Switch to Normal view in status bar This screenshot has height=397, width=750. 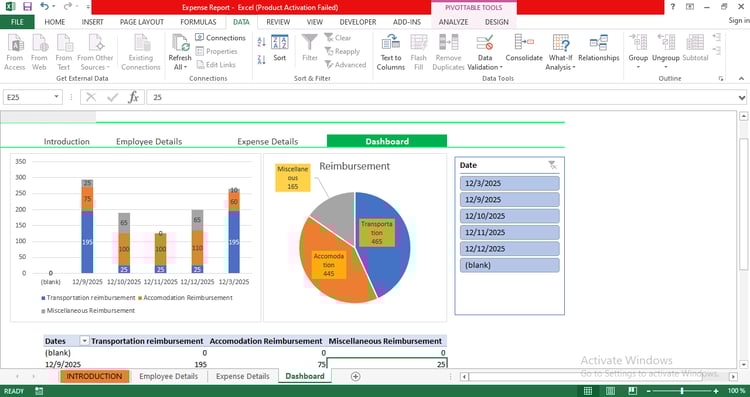click(x=588, y=391)
